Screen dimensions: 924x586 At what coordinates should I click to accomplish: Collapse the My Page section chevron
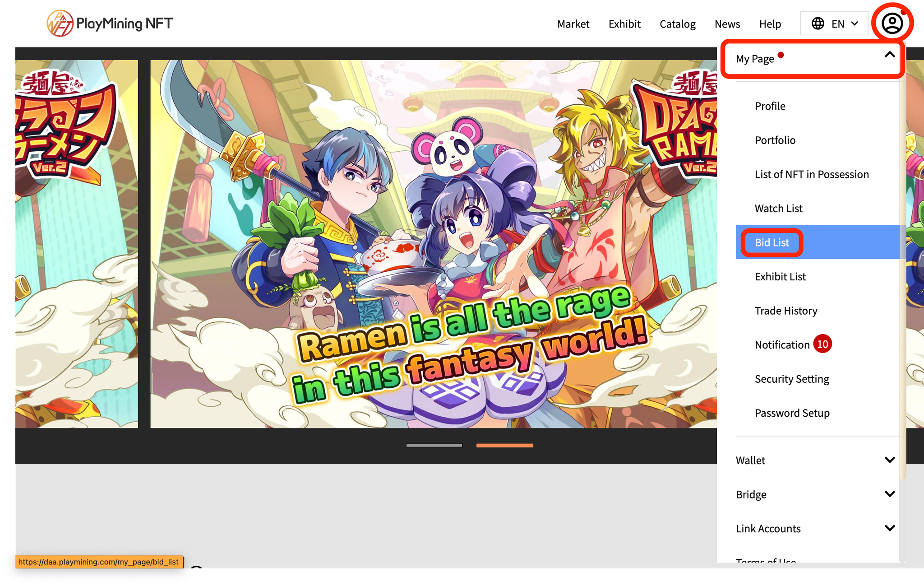889,55
